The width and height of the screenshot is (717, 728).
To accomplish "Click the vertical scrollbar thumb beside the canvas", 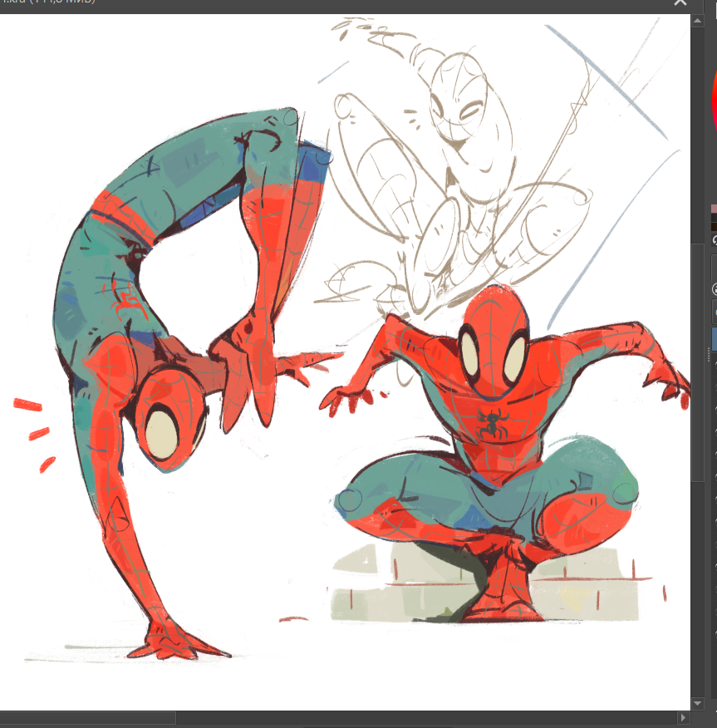I will click(698, 362).
